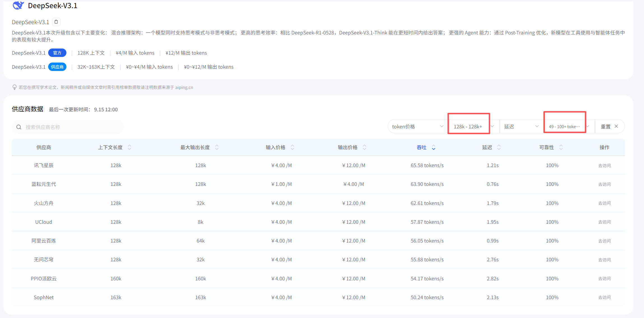Sort by 输出价格 column arrows
The height and width of the screenshot is (318, 644).
364,147
